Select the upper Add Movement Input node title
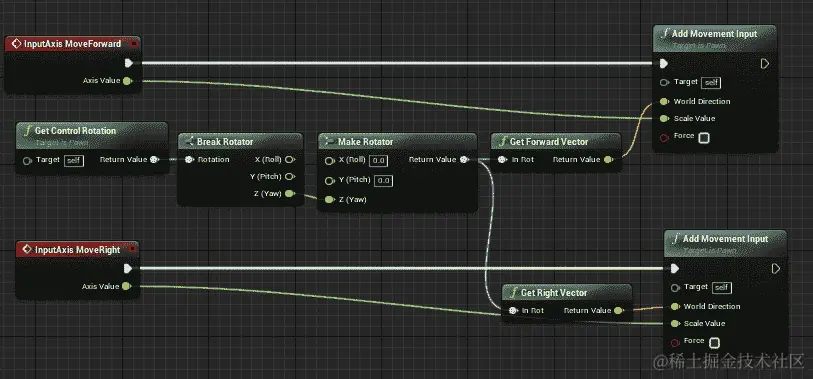Viewport: 813px width, 379px height. [714, 34]
